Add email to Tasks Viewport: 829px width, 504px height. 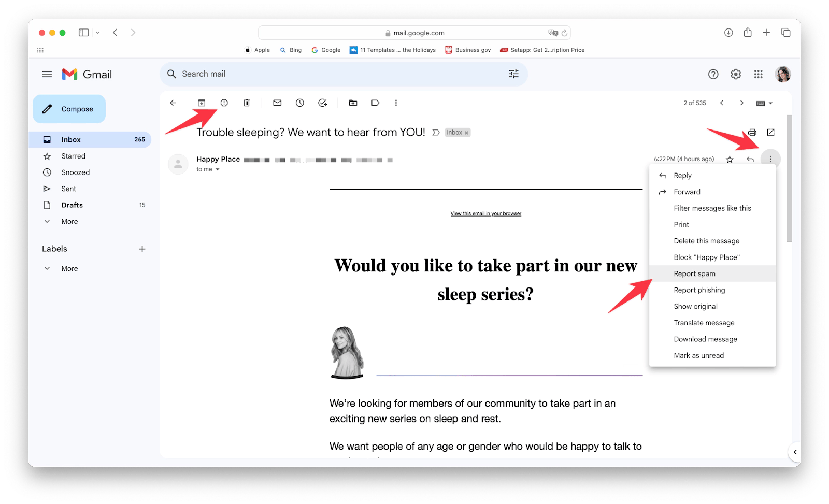click(323, 103)
